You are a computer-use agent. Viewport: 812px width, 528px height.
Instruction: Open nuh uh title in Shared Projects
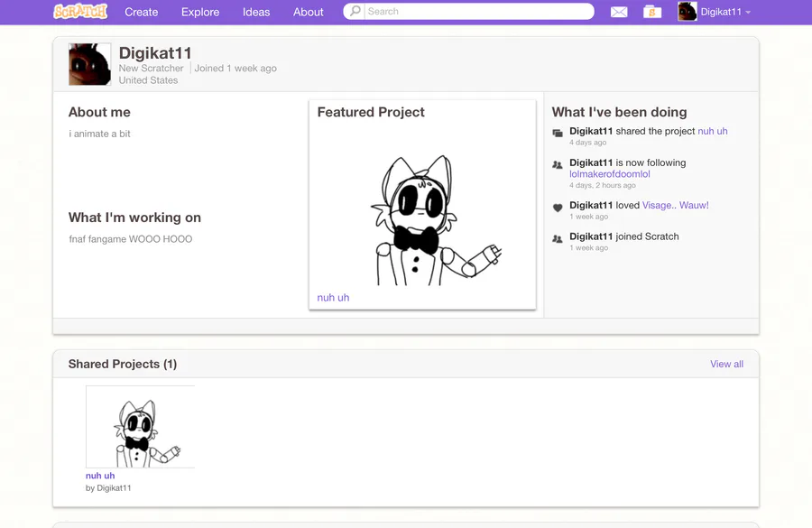tap(100, 476)
